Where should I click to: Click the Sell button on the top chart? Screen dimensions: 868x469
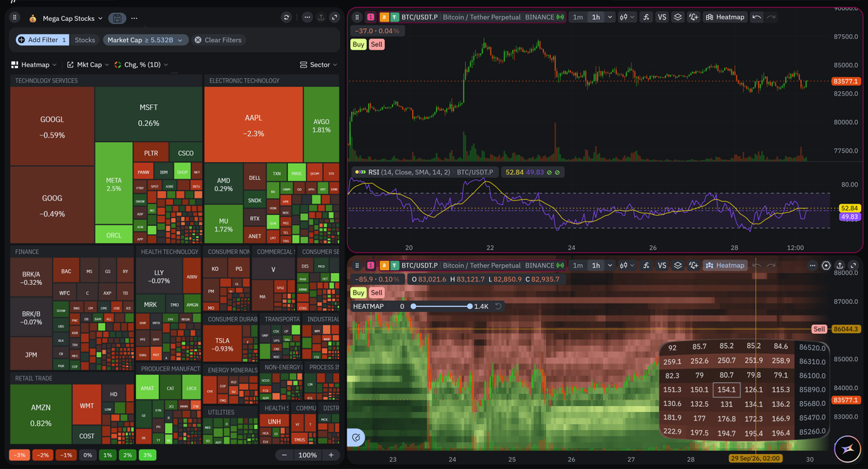pos(376,44)
